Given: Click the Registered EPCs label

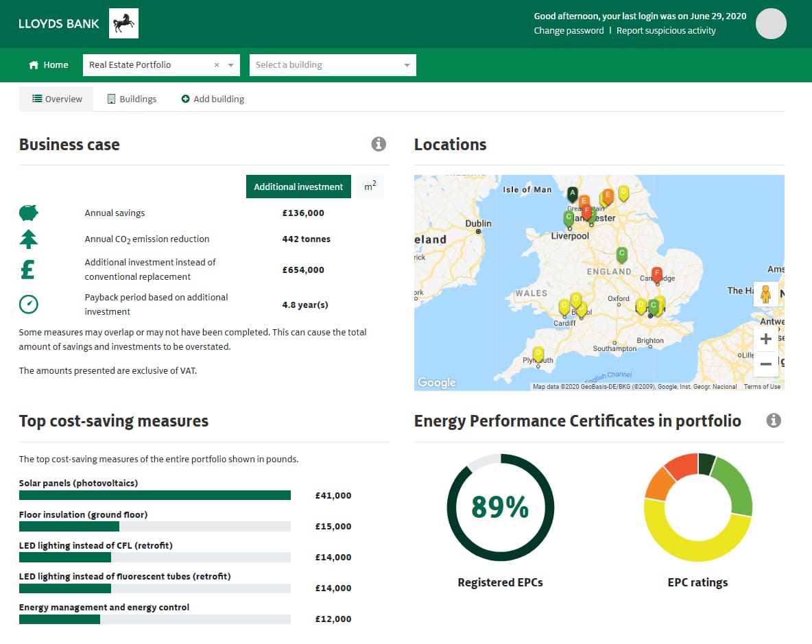Looking at the screenshot, I should pos(500,582).
